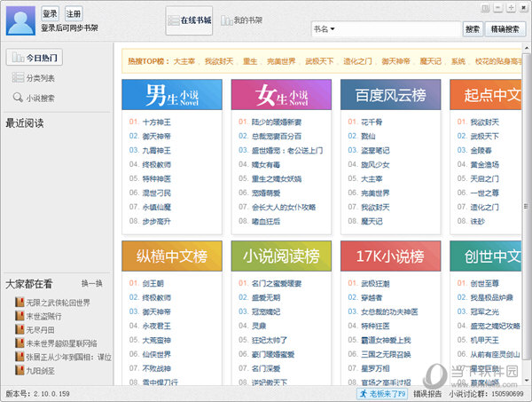The width and height of the screenshot is (532, 402).
Task: Click book icon beside 九阳剑圣
Action: click(x=20, y=370)
